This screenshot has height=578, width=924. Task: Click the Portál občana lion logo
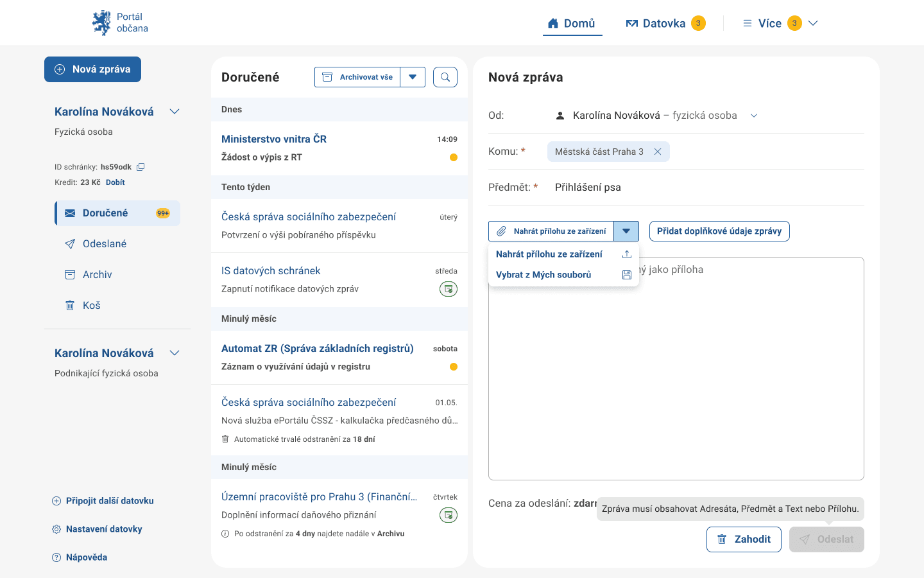pos(101,23)
